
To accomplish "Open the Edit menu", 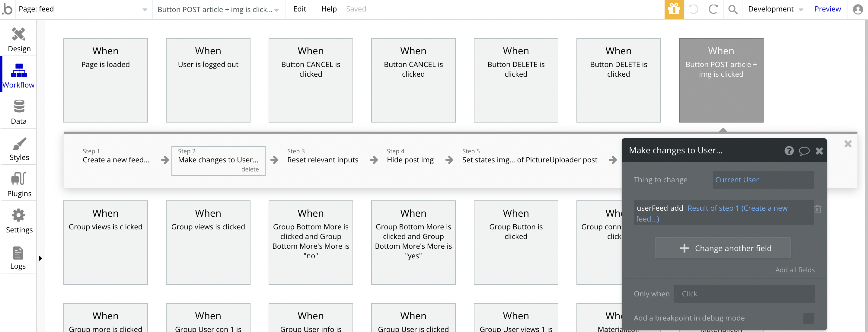I will click(x=299, y=9).
